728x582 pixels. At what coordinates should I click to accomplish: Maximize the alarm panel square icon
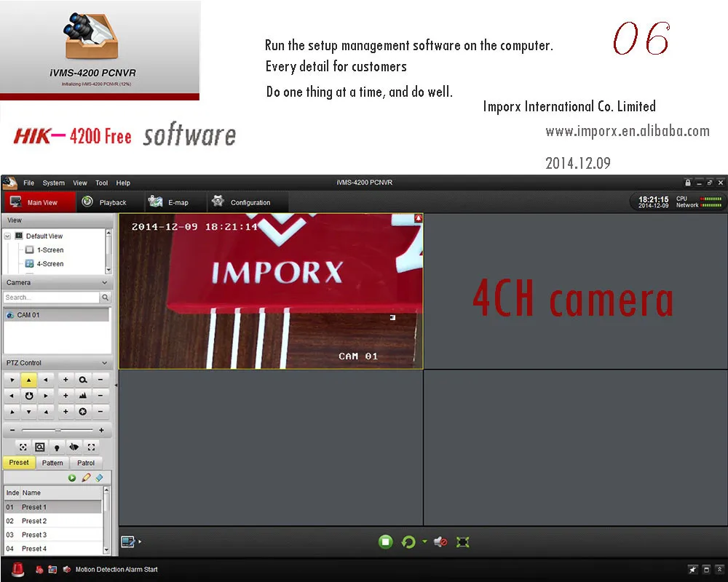tap(706, 570)
